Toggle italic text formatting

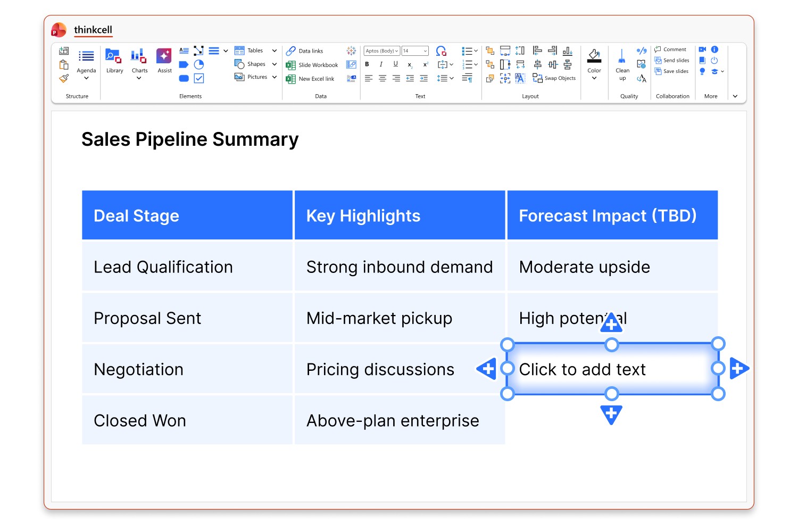(x=381, y=64)
